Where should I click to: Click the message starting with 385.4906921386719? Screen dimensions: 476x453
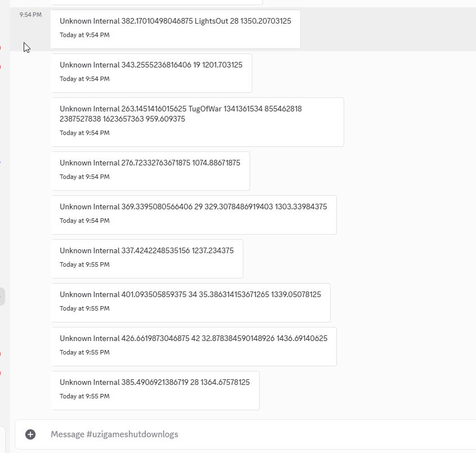154,383
